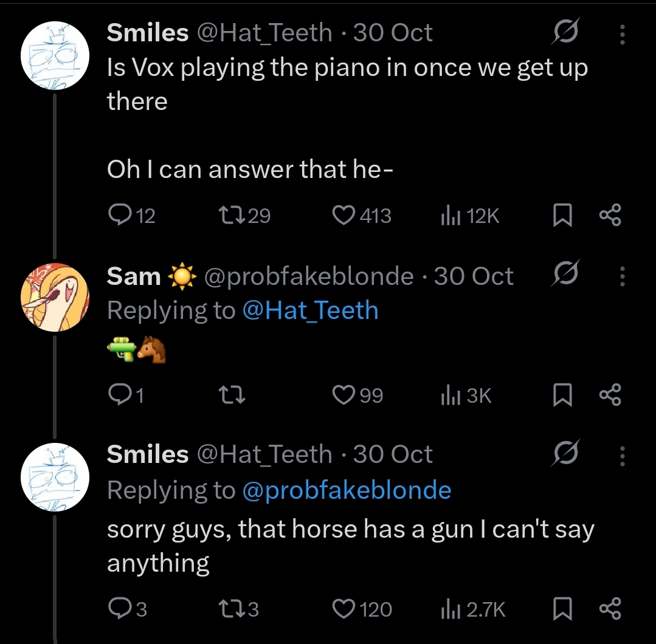
Task: Like Sam's tweet with 99 likes
Action: pyautogui.click(x=345, y=396)
